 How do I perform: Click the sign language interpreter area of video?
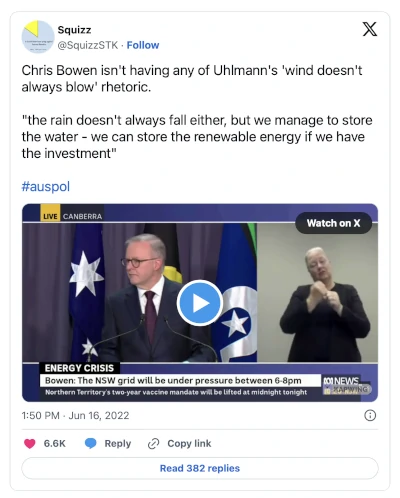pyautogui.click(x=317, y=293)
